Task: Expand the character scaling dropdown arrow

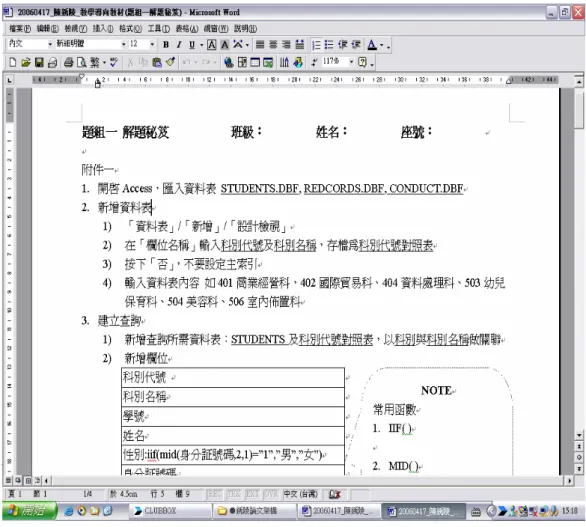Action: point(247,45)
